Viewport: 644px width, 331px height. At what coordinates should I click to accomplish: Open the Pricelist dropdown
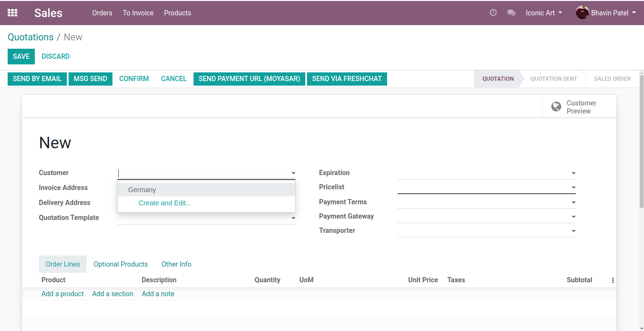tap(573, 187)
